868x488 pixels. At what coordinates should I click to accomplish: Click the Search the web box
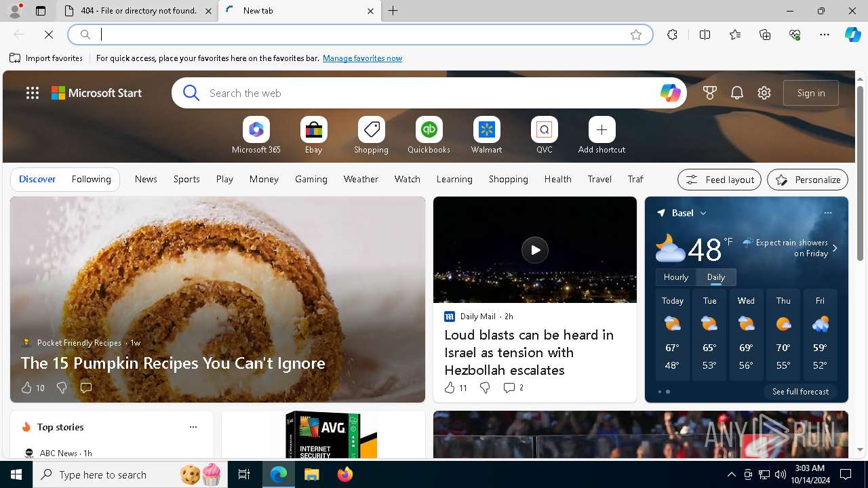click(x=429, y=93)
